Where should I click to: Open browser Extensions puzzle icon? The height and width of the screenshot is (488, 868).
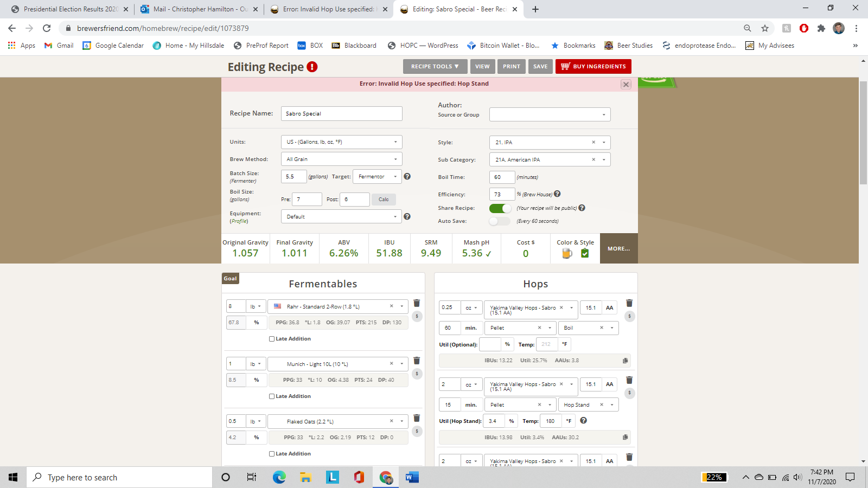(821, 28)
